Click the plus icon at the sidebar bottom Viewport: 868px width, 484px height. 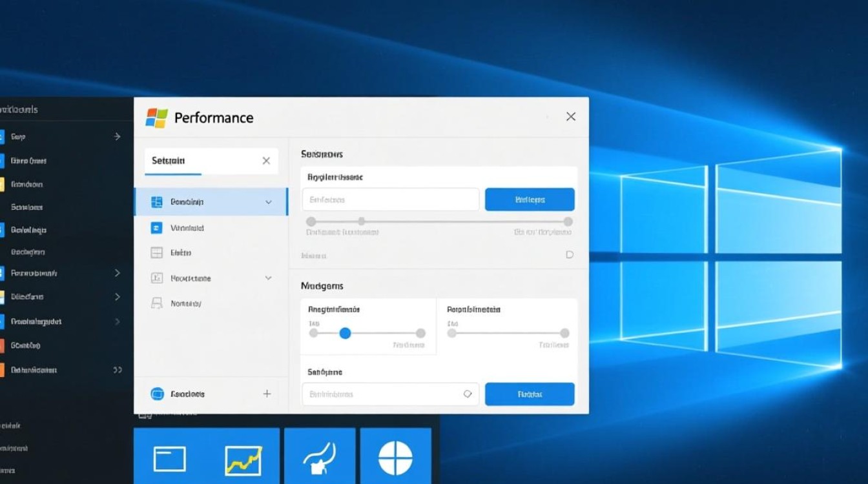267,394
